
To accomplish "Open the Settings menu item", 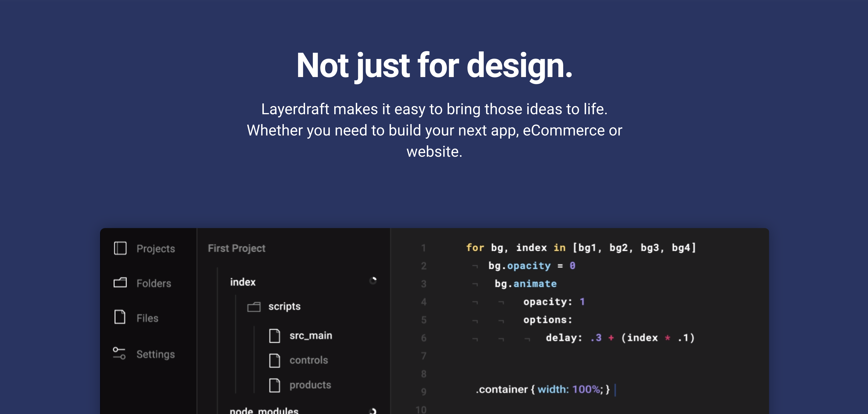I will [x=156, y=354].
